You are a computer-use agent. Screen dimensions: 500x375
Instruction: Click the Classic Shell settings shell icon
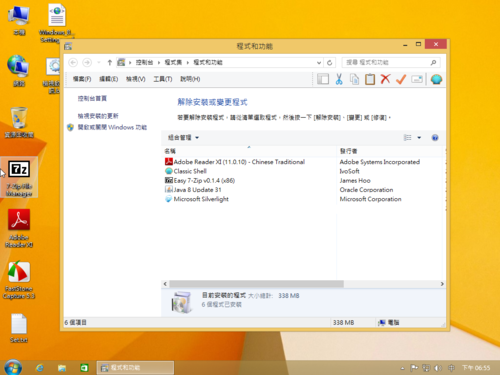click(436, 79)
